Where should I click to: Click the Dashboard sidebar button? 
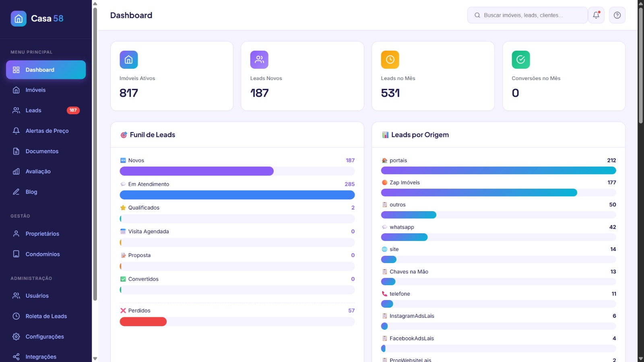(x=46, y=70)
